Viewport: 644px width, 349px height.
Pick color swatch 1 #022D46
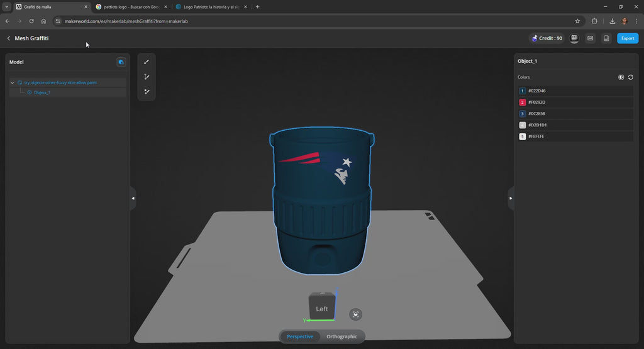(523, 91)
